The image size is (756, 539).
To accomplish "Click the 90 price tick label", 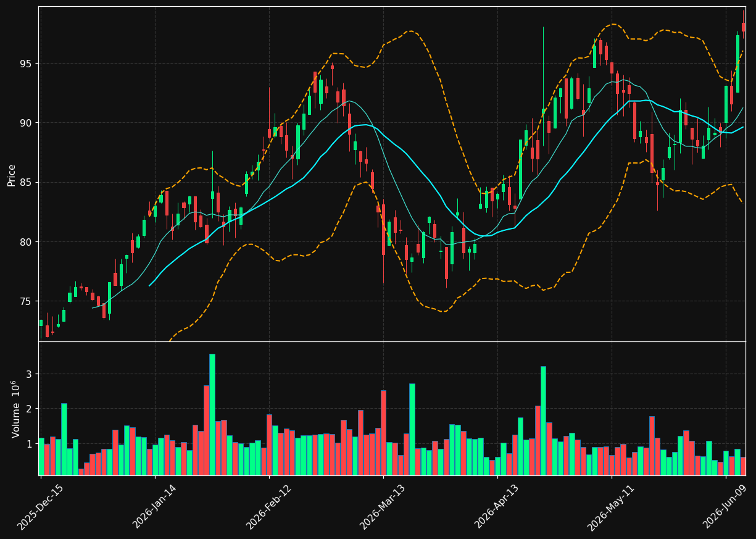I will pyautogui.click(x=27, y=123).
